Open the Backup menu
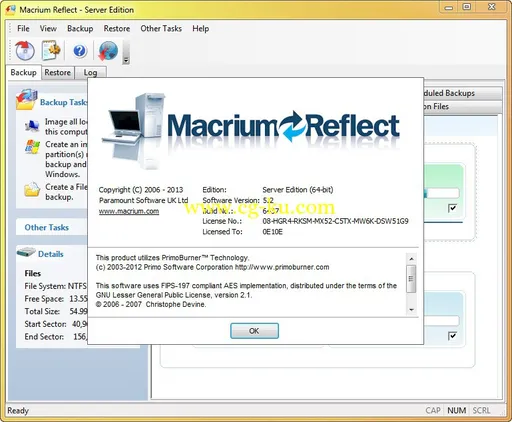512x422 pixels. (80, 29)
